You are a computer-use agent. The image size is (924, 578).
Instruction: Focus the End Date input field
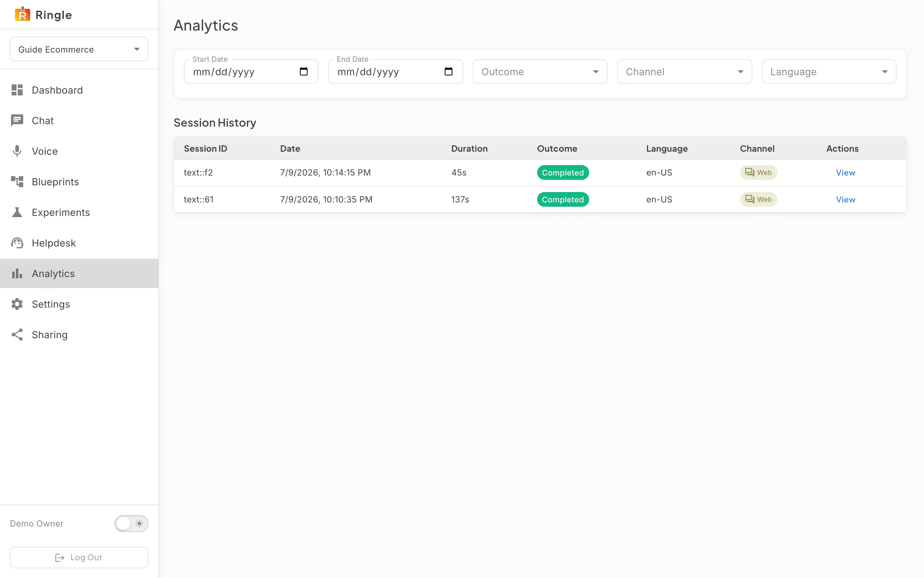pos(396,72)
